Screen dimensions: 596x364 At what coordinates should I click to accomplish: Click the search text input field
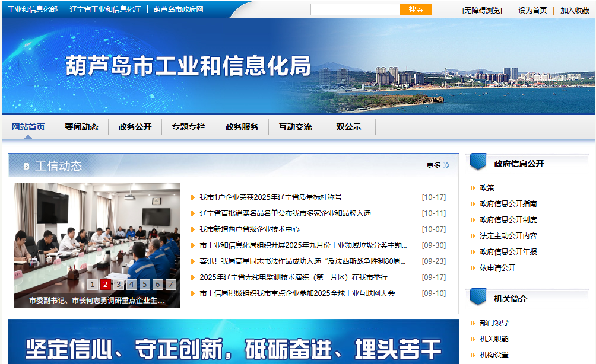tap(355, 10)
